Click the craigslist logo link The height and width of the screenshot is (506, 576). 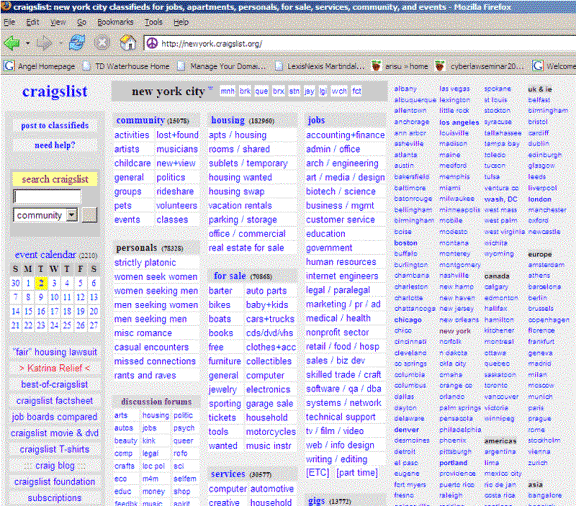[55, 91]
